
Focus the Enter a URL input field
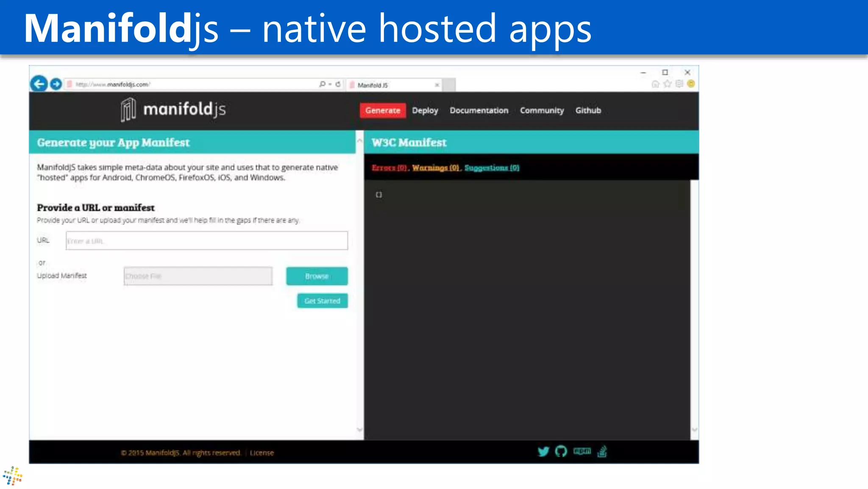pyautogui.click(x=207, y=240)
